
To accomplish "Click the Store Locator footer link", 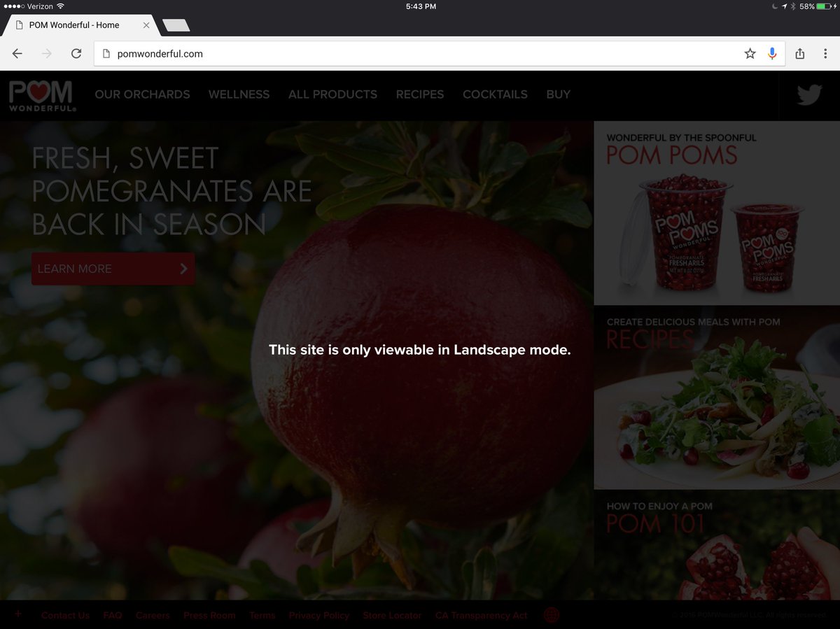I will [392, 616].
